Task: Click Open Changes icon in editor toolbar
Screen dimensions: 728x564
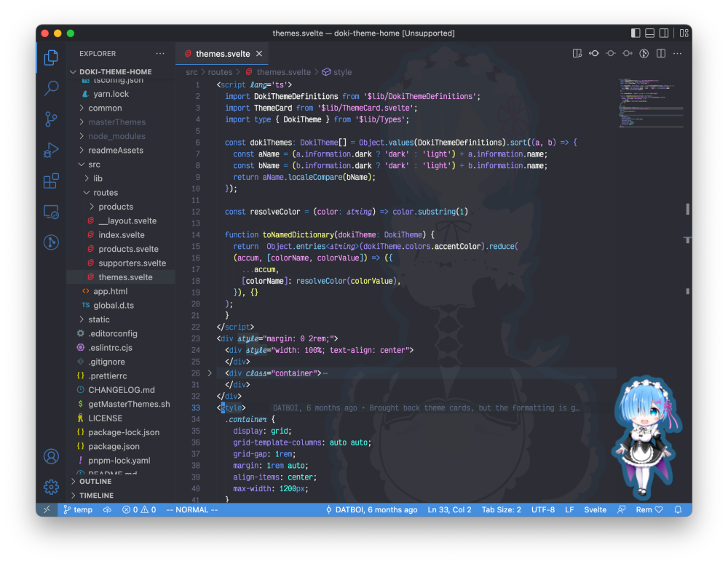Action: point(577,53)
